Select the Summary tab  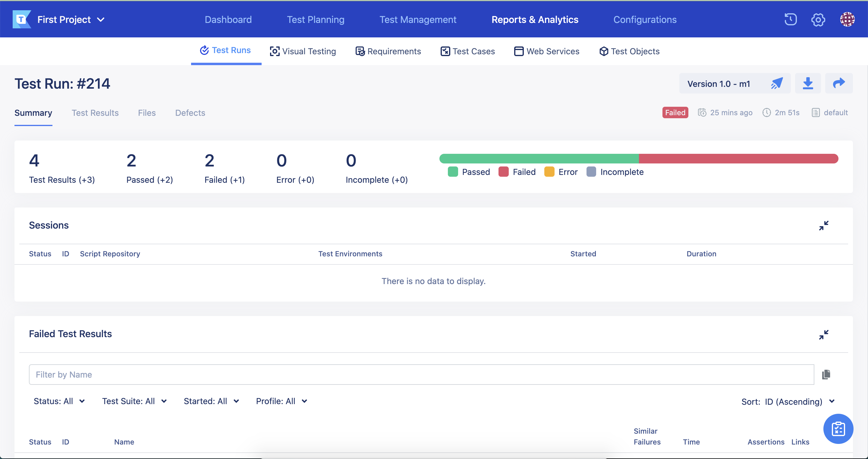(x=33, y=113)
